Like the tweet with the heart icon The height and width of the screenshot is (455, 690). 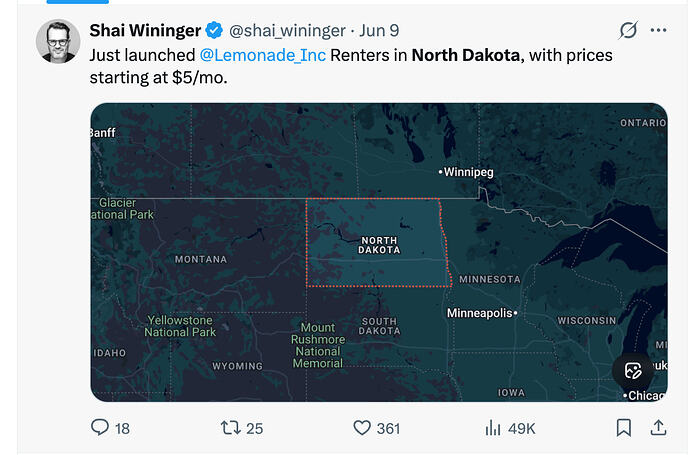click(362, 428)
